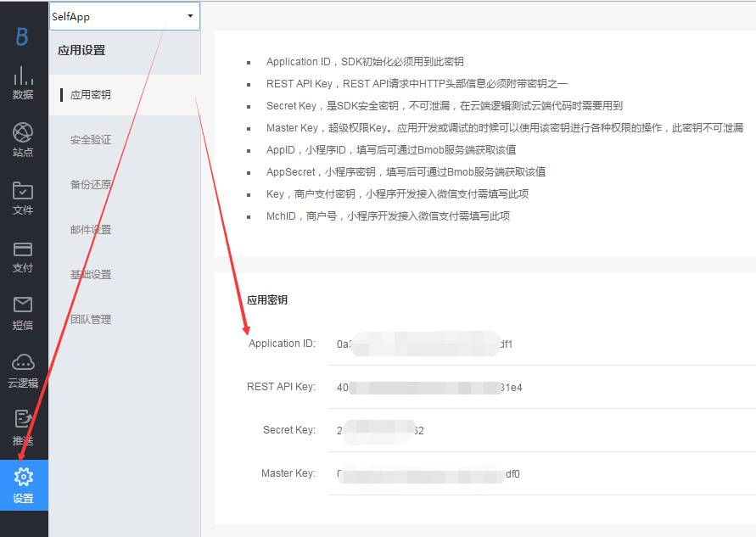Open the 团队管理 menu item
The image size is (756, 537).
(x=91, y=319)
